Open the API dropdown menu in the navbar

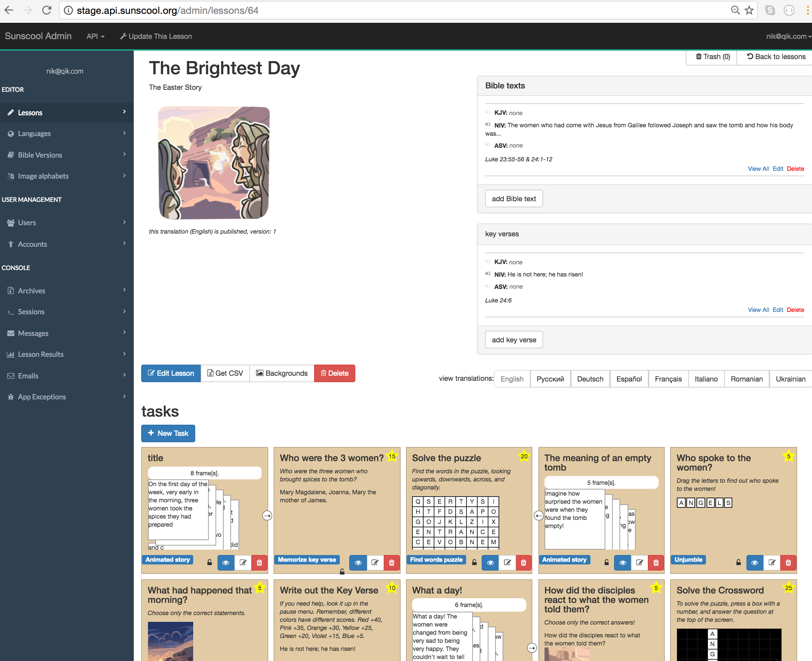95,36
